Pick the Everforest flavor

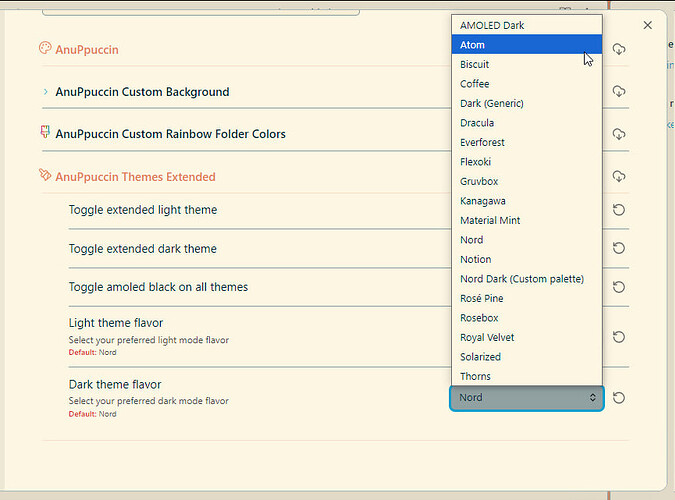point(526,142)
